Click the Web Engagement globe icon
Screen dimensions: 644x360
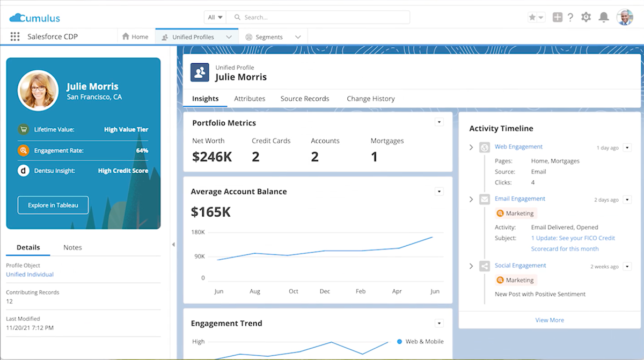485,147
